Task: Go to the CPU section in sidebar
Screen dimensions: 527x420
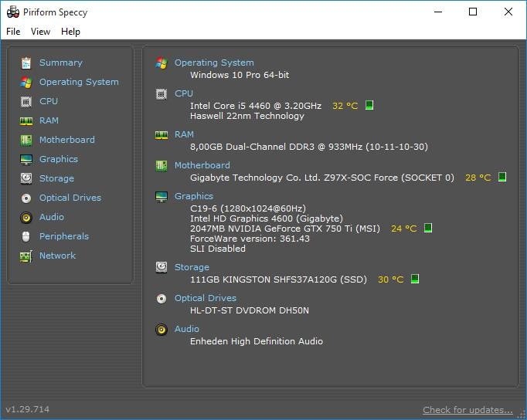Action: tap(49, 101)
